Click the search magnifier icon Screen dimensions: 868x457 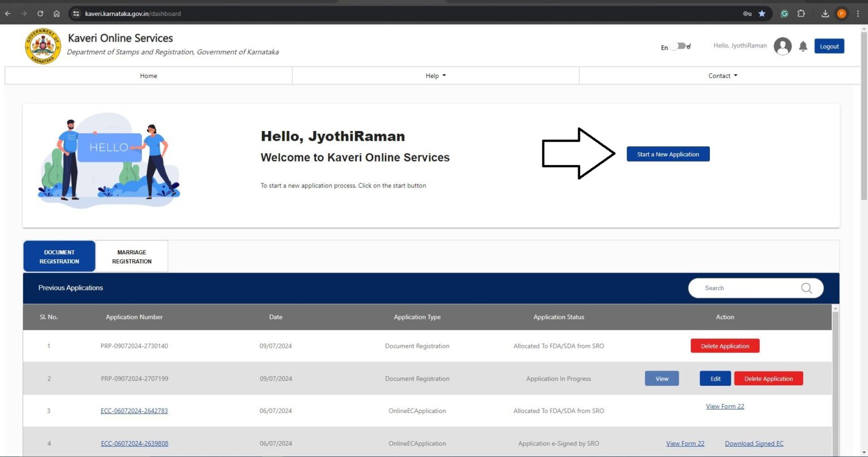pyautogui.click(x=806, y=288)
